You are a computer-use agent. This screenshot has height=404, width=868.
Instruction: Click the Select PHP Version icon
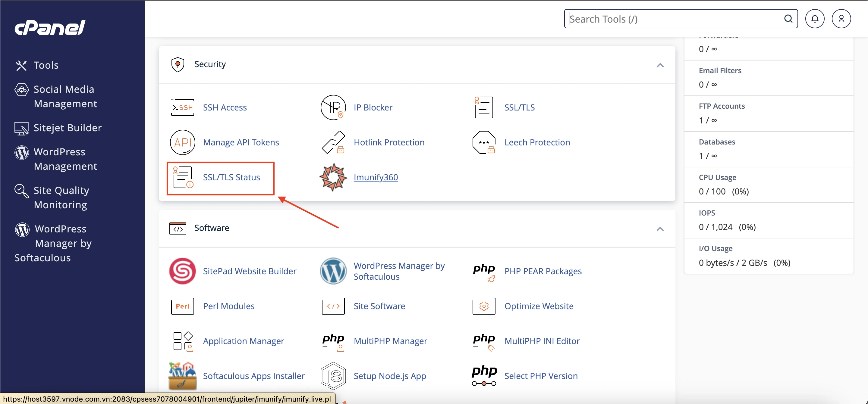click(484, 375)
